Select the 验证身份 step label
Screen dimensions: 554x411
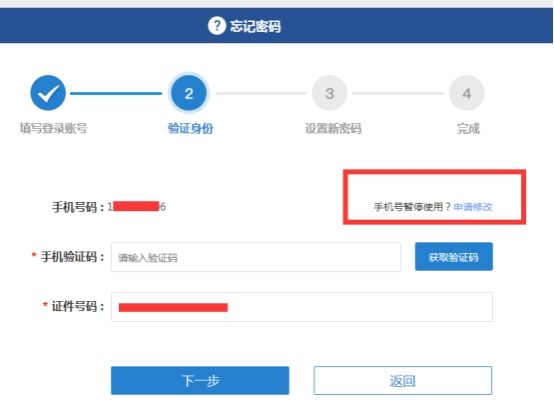pos(190,128)
